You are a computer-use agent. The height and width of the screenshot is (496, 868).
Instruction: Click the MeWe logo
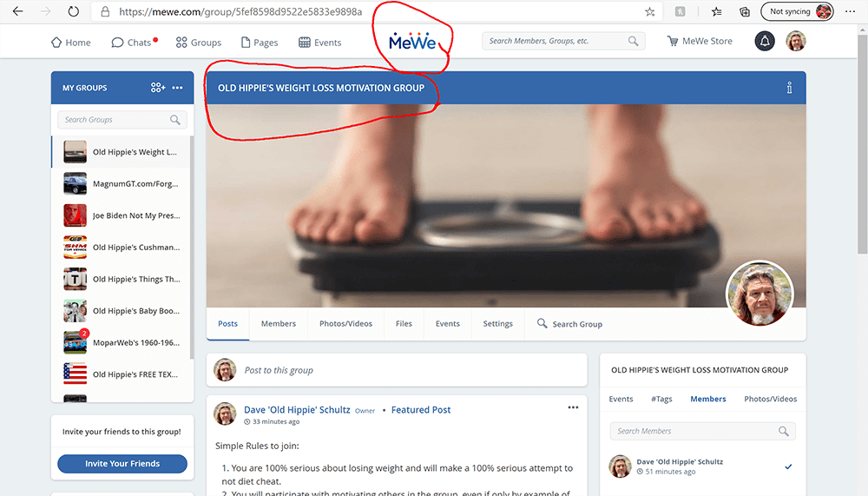(412, 41)
